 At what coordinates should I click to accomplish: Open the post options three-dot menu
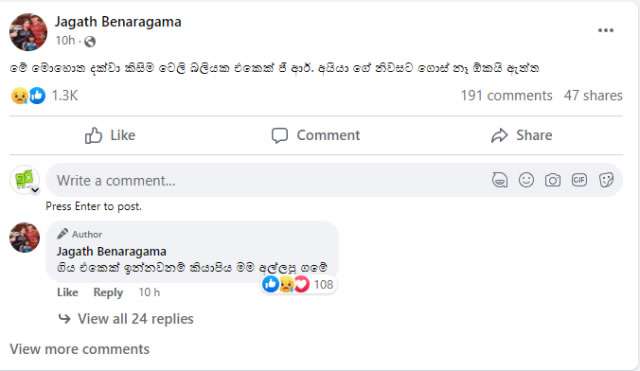(x=605, y=30)
